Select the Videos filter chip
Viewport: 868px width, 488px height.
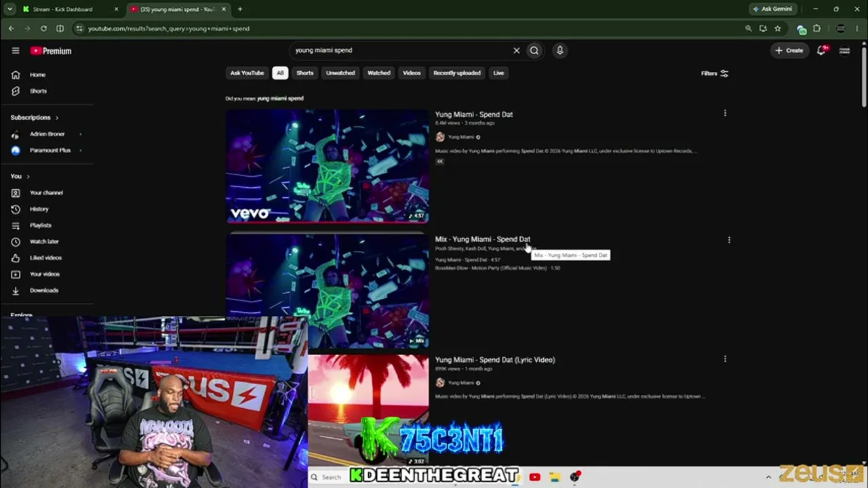[x=412, y=73]
